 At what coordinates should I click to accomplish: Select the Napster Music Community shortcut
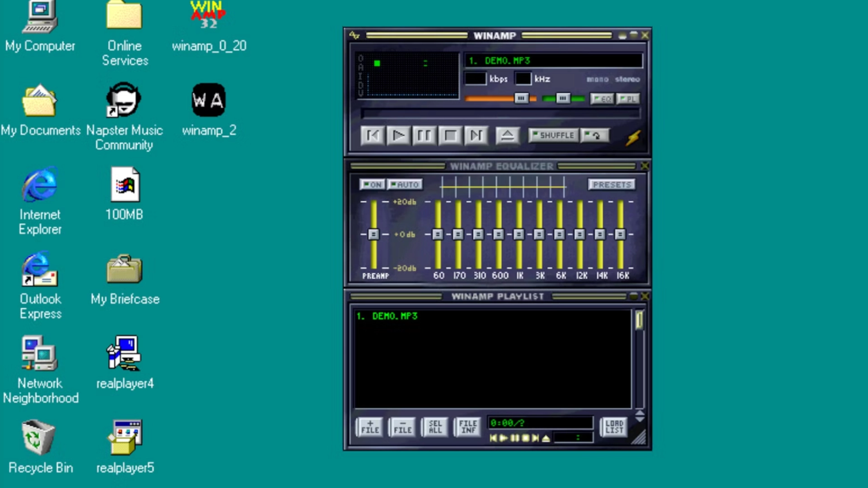tap(124, 117)
